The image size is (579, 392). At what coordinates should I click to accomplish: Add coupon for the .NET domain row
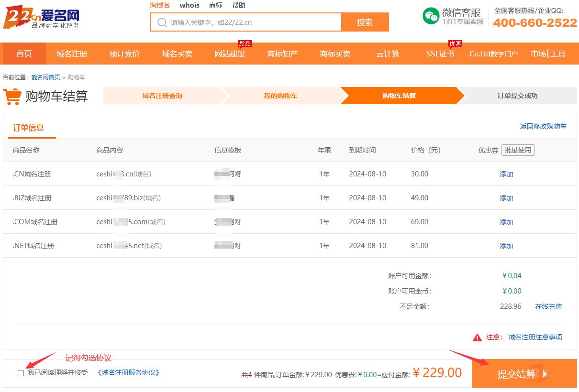point(506,246)
